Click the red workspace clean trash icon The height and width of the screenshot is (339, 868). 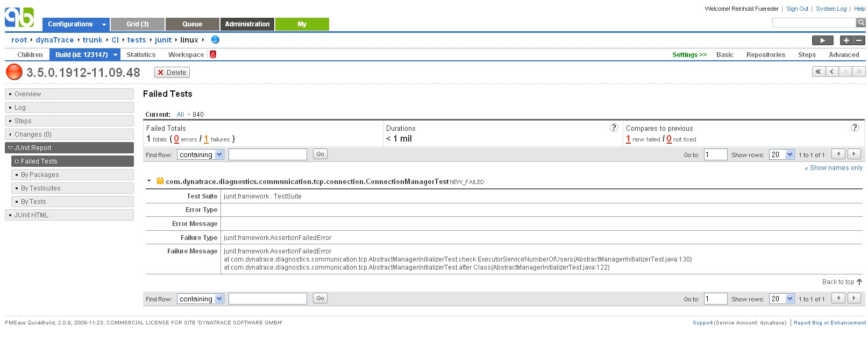(x=213, y=54)
